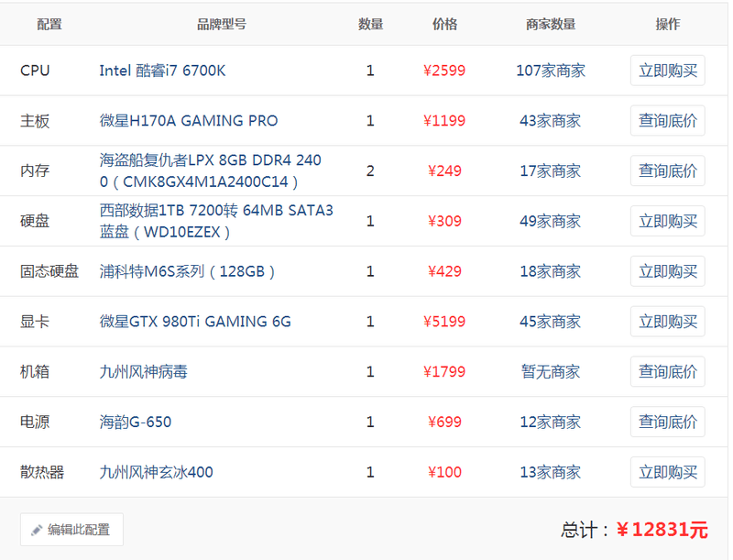Click the 固态硬盘 row label

click(x=49, y=271)
